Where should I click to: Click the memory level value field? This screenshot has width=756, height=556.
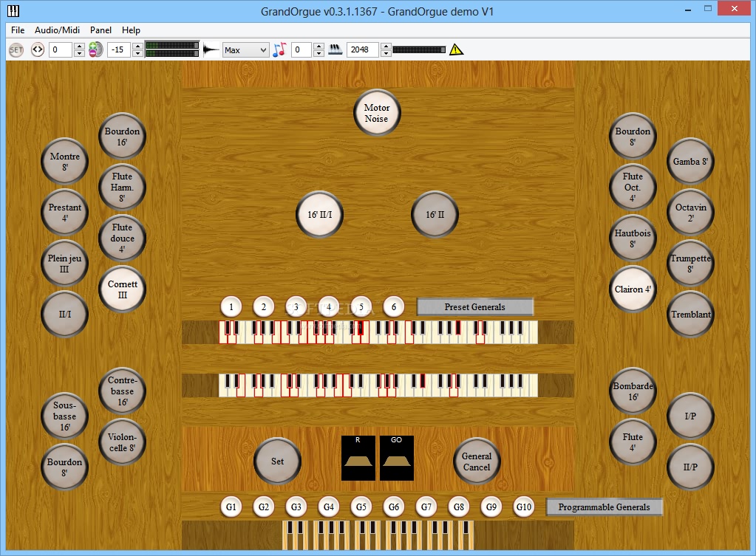61,49
